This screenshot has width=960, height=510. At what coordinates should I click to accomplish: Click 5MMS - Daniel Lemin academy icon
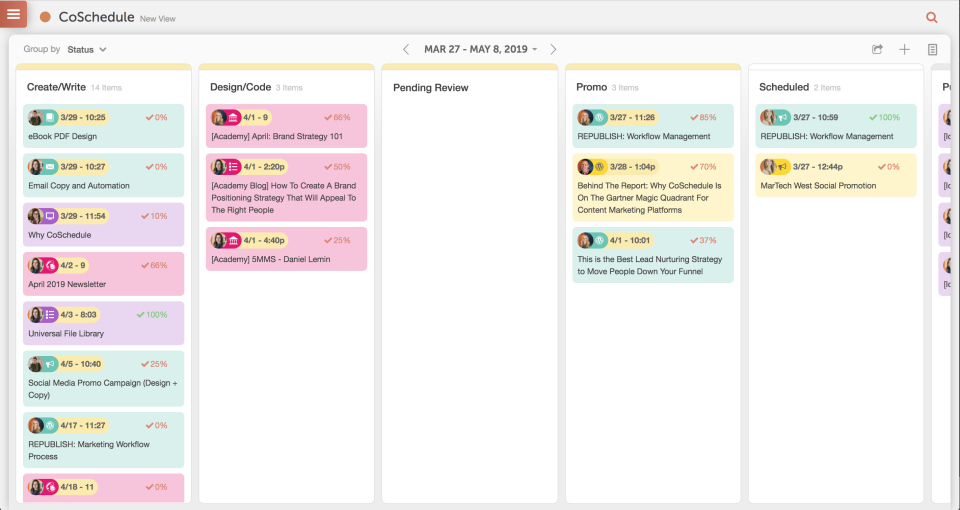click(233, 241)
